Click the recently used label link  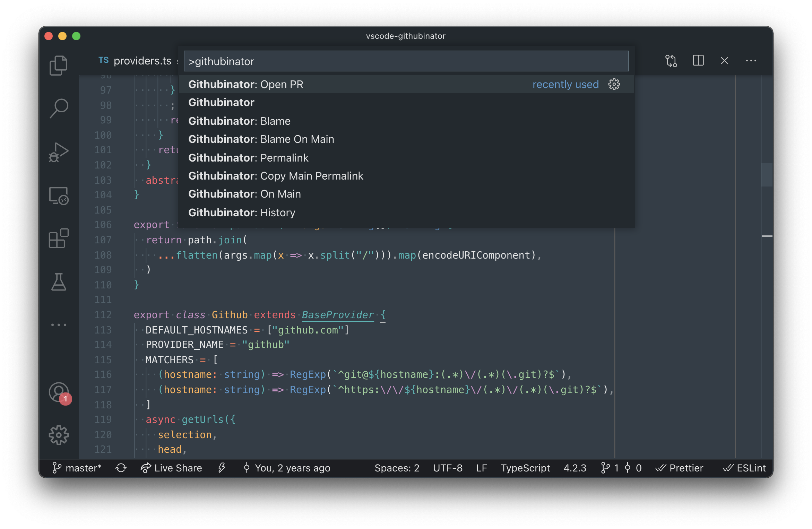564,84
